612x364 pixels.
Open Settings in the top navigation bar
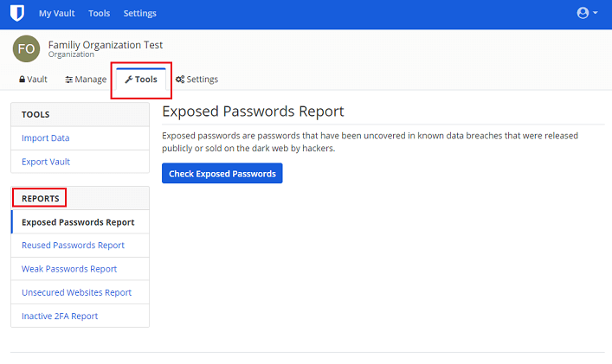pyautogui.click(x=139, y=14)
